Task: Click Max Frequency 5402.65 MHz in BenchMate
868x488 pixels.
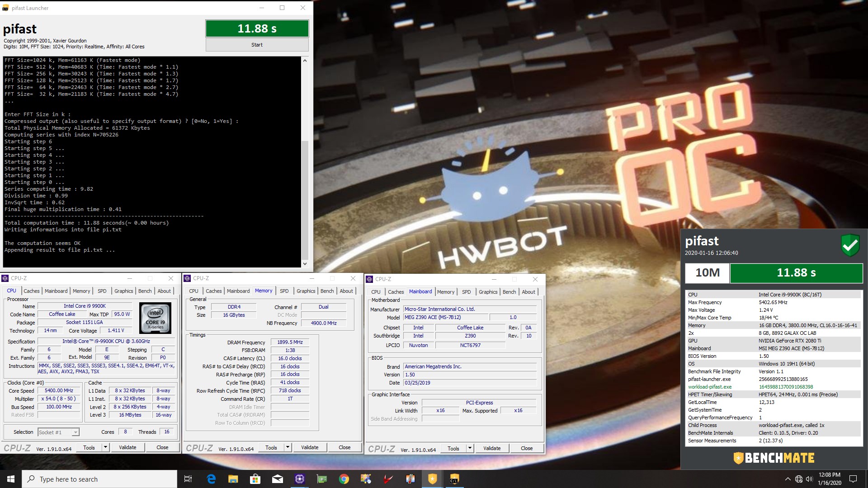Action: click(x=773, y=302)
